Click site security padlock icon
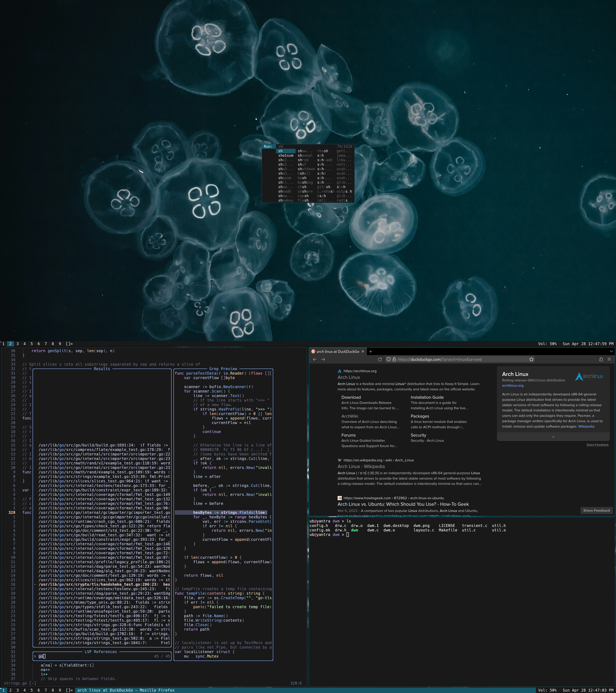The image size is (616, 693). 394,359
